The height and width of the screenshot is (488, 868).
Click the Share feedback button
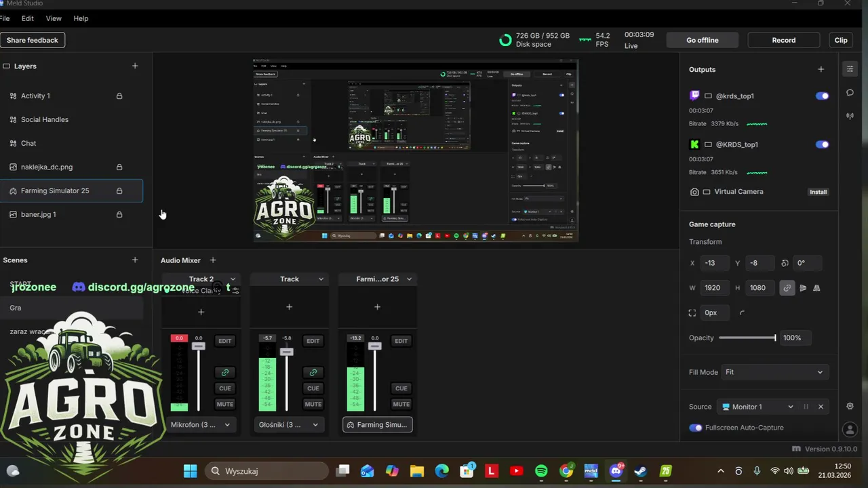click(33, 40)
